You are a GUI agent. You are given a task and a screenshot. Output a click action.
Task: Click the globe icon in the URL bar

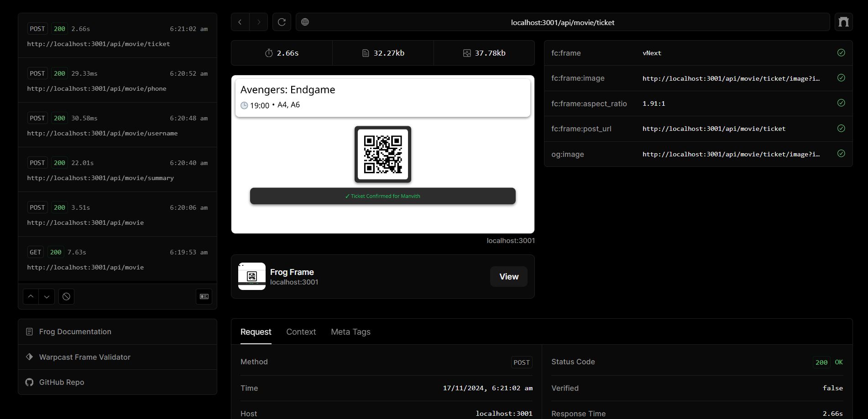point(305,22)
